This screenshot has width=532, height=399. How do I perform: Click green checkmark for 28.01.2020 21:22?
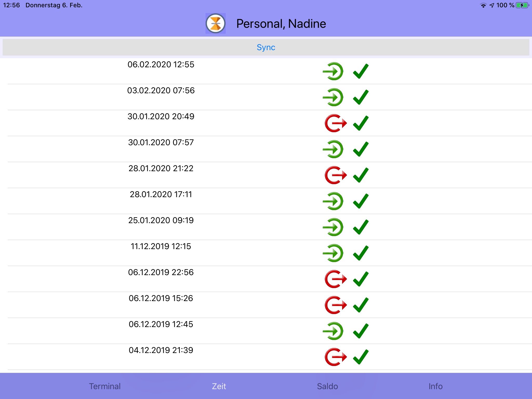tap(361, 175)
